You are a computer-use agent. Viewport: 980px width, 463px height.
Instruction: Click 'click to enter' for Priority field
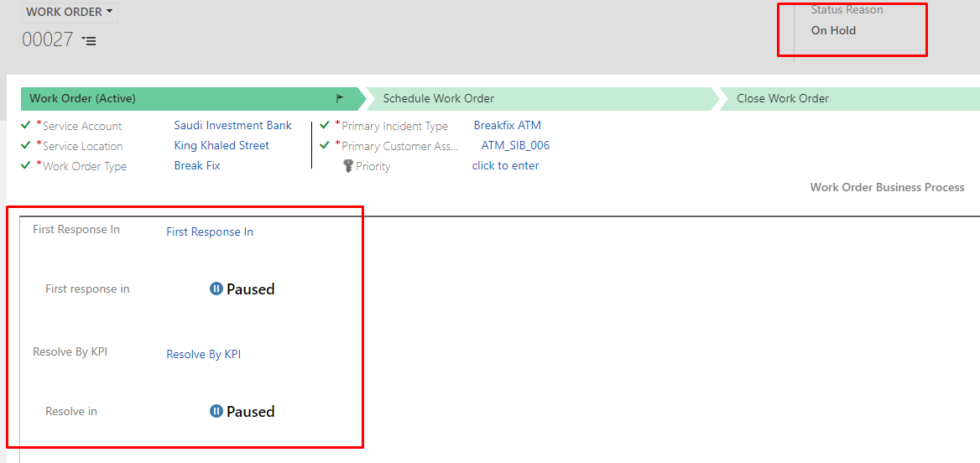pos(505,165)
